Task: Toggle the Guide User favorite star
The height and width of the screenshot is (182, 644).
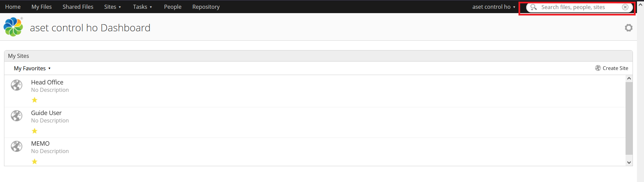Action: 35,131
